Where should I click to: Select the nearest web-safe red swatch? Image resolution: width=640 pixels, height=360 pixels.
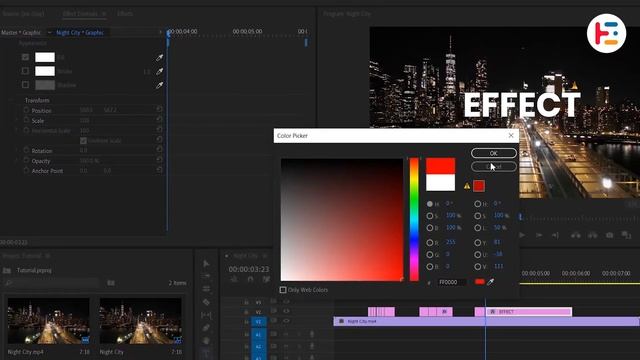point(479,186)
